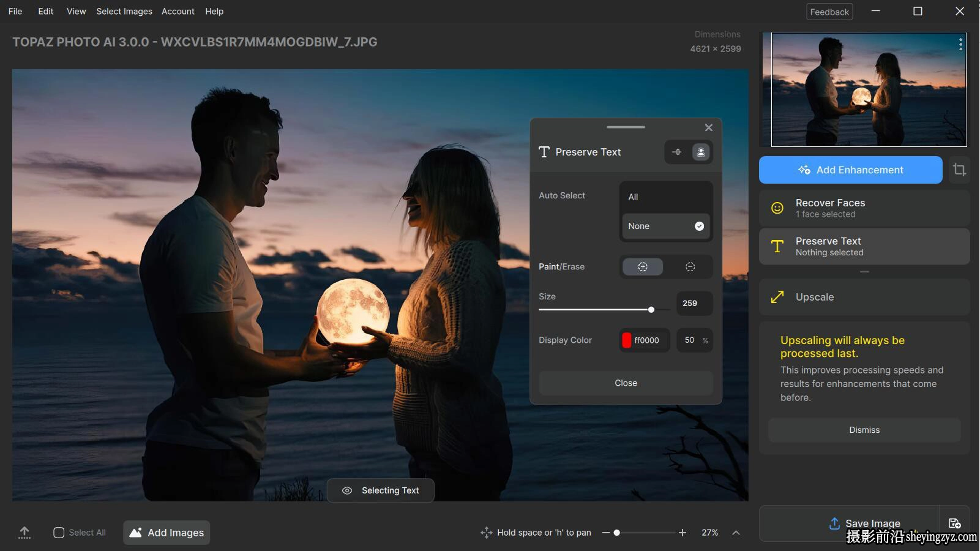Click the Save Image button
This screenshot has height=551, width=980.
pos(849,523)
